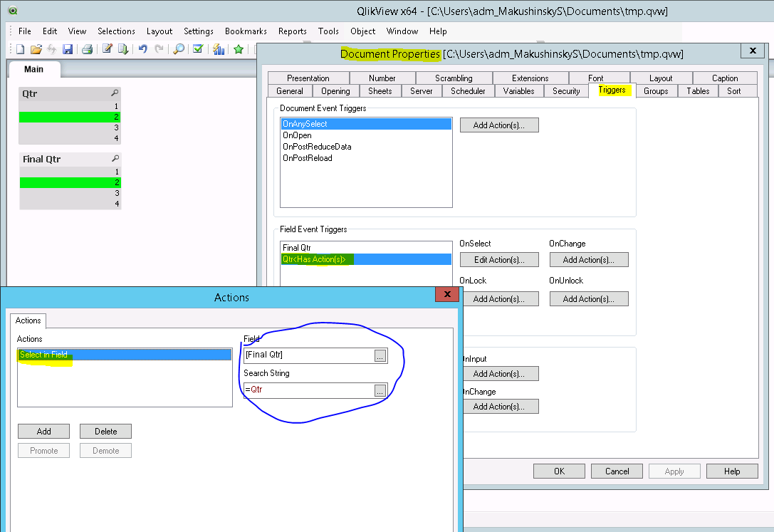774x532 pixels.
Task: Open the browse button beside Search String
Action: point(380,390)
